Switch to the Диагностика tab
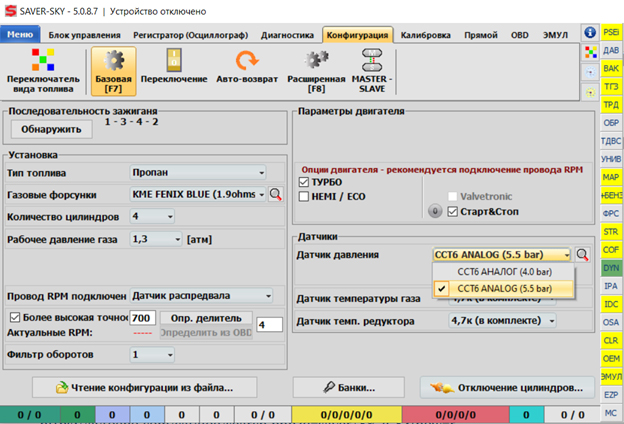The height and width of the screenshot is (424, 624). pos(289,35)
